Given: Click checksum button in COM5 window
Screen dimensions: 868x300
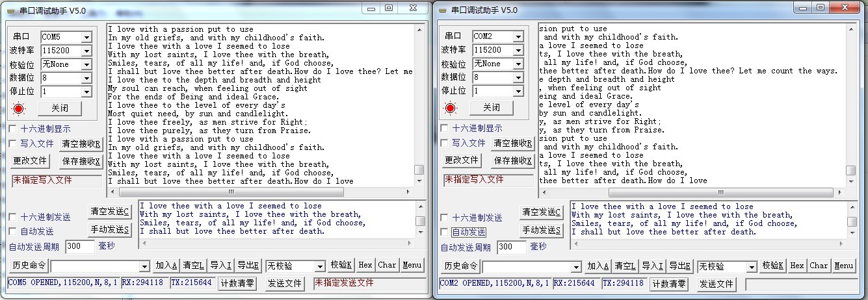Looking at the screenshot, I should tap(341, 265).
